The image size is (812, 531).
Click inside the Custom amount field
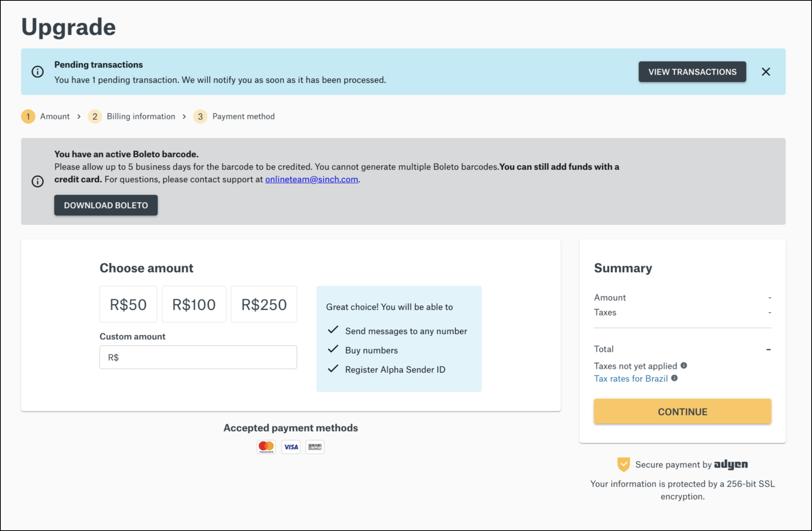pos(198,357)
